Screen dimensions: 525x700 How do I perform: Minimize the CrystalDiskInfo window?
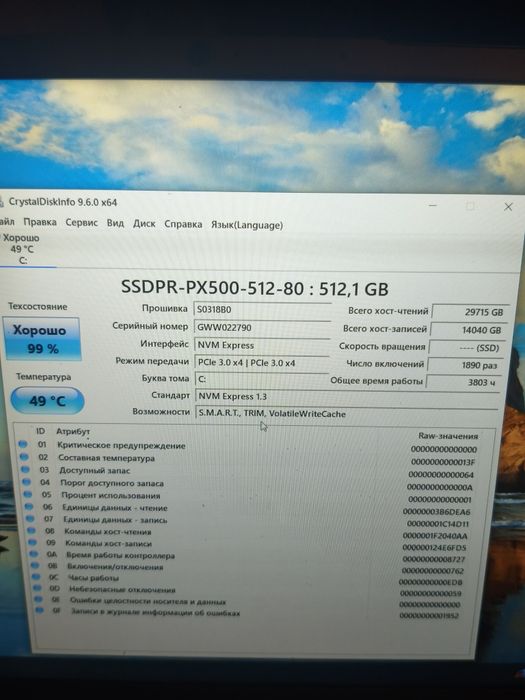(432, 205)
